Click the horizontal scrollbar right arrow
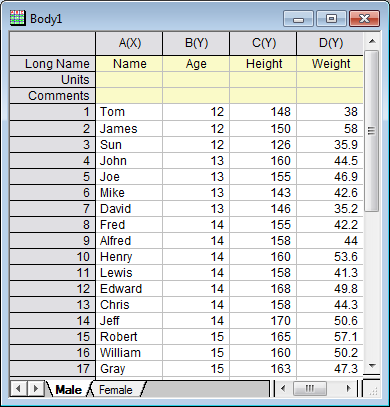The image size is (390, 407). click(x=349, y=388)
